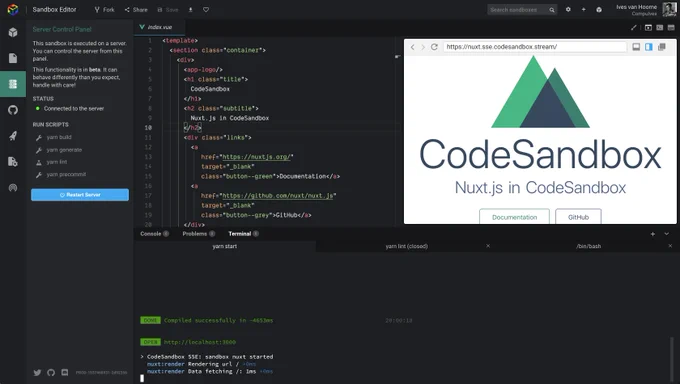Screen dimensions: 680x384
Task: Open the GitHub icon in sidebar footer
Action: [x=51, y=372]
